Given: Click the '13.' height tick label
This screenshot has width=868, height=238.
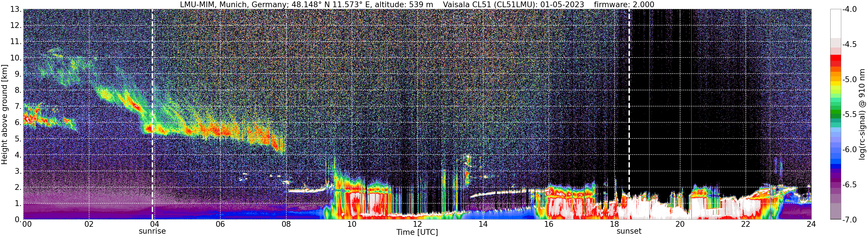Looking at the screenshot, I should point(16,10).
